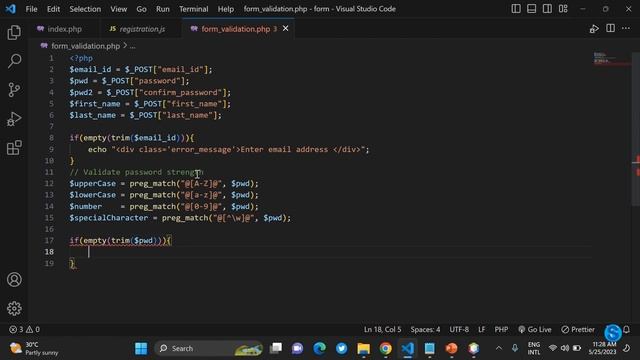The width and height of the screenshot is (640, 360).
Task: Start server with Go Live
Action: pyautogui.click(x=535, y=329)
